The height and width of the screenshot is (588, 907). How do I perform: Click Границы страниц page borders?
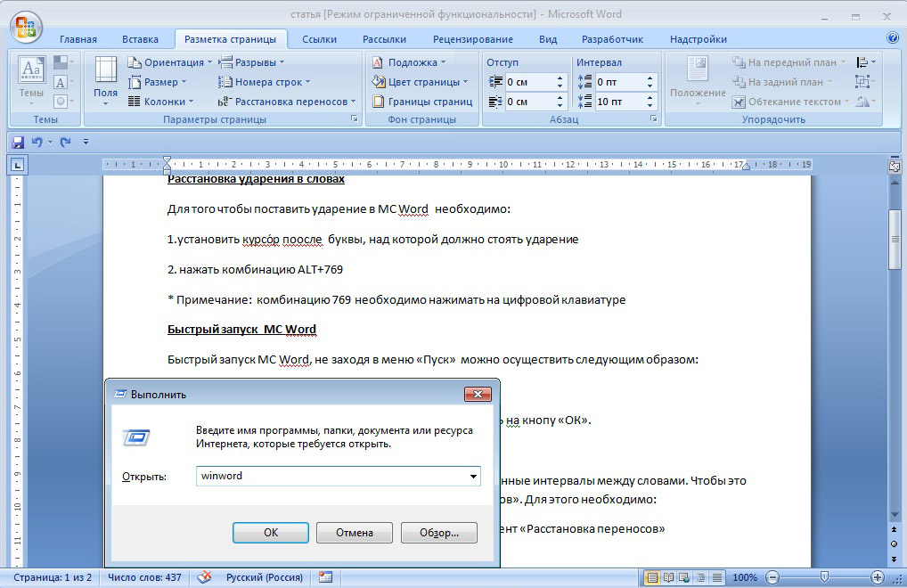[x=422, y=102]
